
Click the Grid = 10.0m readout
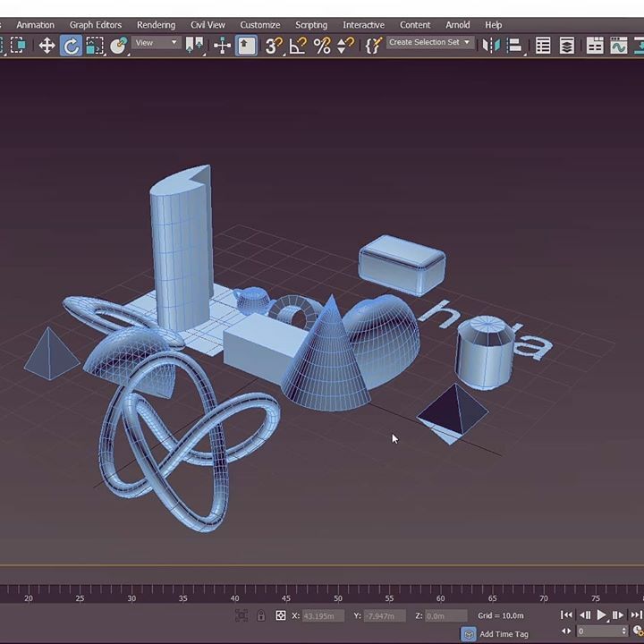pos(501,615)
